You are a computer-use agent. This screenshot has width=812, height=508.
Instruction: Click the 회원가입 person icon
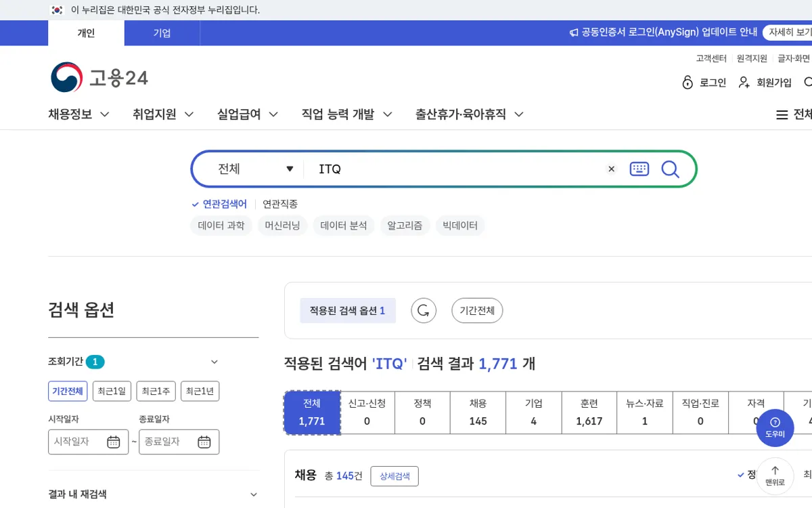pos(744,83)
